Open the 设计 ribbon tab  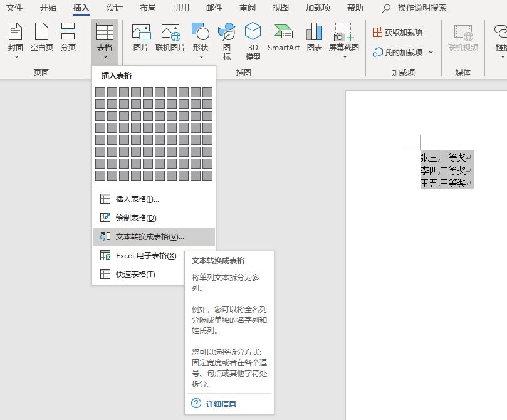[x=115, y=8]
